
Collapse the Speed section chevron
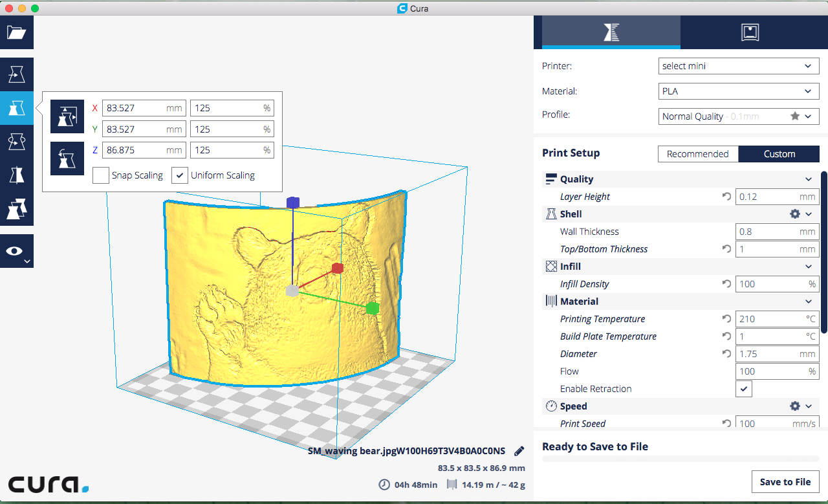click(x=809, y=406)
